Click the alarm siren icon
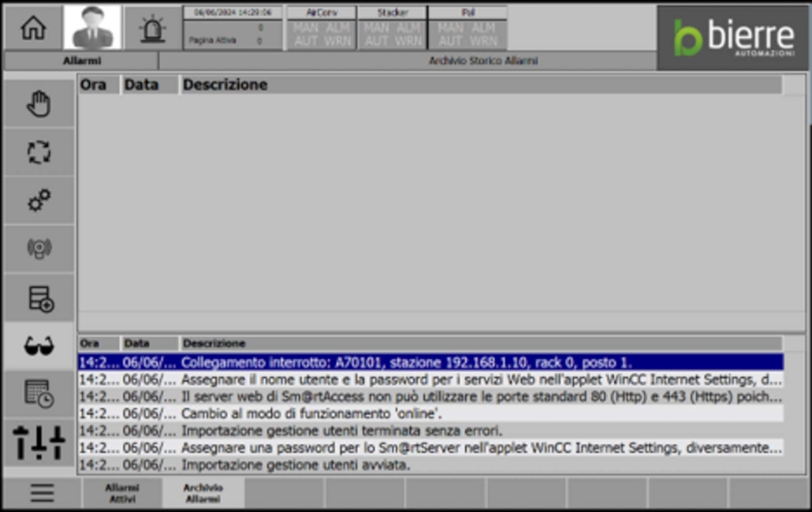 point(152,28)
